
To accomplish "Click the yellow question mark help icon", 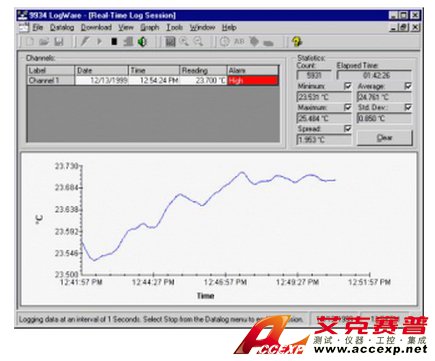I will click(x=296, y=42).
